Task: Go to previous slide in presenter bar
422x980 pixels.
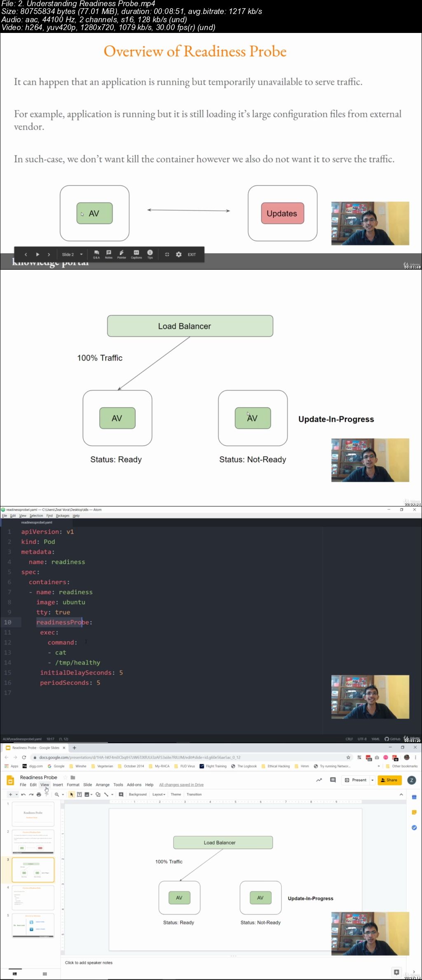Action: [x=26, y=254]
